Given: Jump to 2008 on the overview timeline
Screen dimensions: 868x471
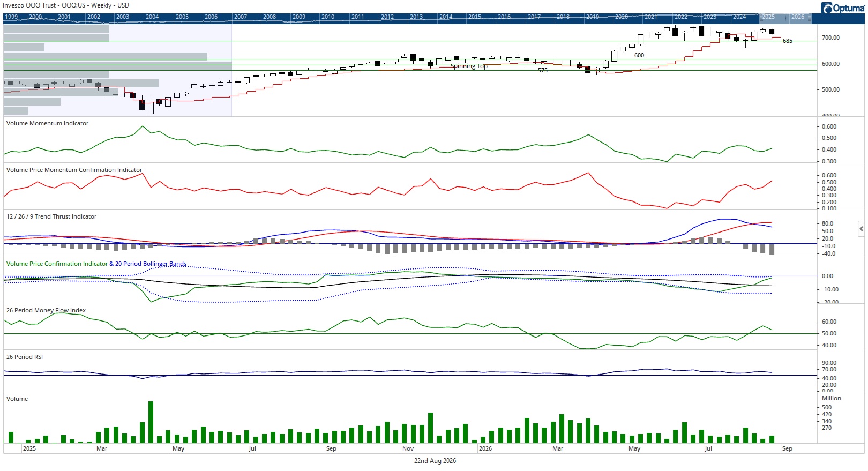Looking at the screenshot, I should pyautogui.click(x=270, y=17).
